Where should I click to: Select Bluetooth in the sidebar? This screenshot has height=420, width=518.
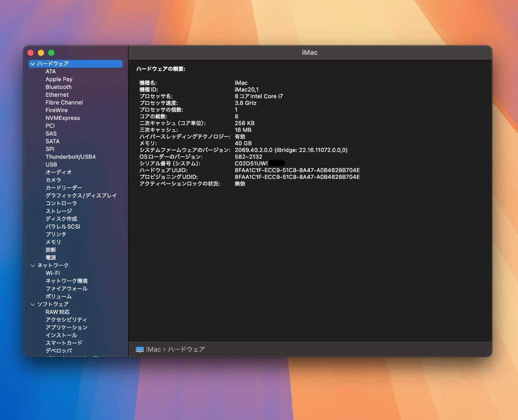59,87
